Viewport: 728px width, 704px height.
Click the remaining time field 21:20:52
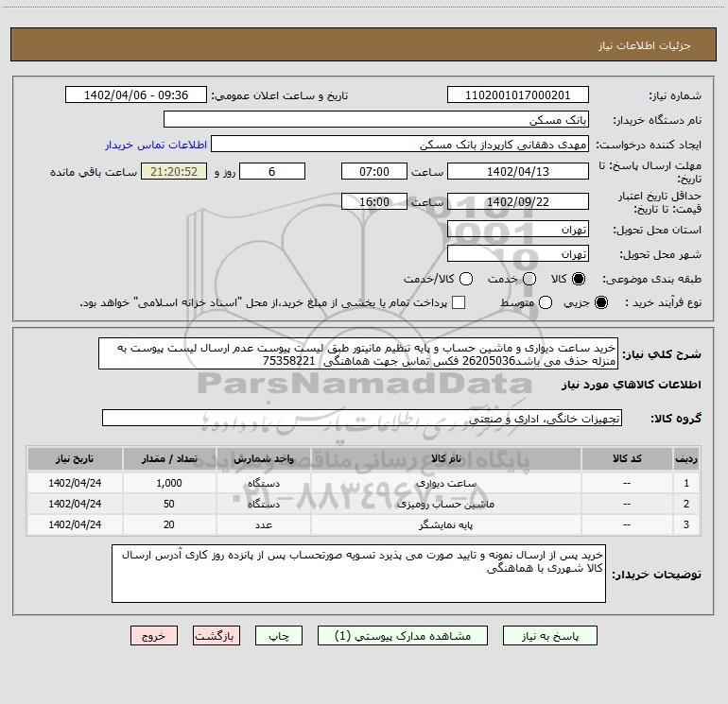pos(174,172)
